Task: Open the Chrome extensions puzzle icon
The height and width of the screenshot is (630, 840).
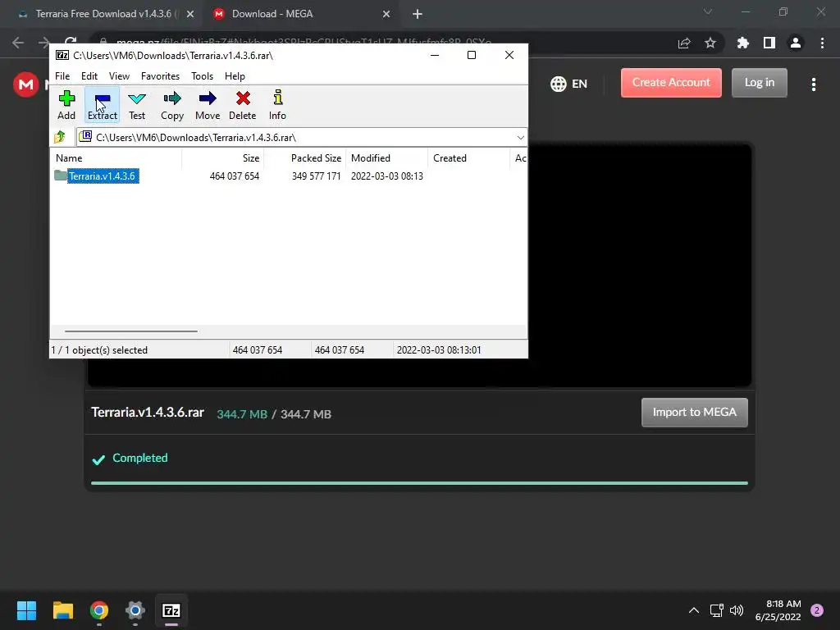Action: pos(742,43)
